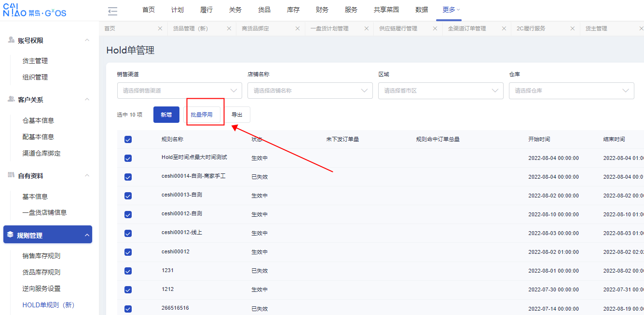
Task: Open 货主管理 in the sidebar
Action: pyautogui.click(x=35, y=61)
